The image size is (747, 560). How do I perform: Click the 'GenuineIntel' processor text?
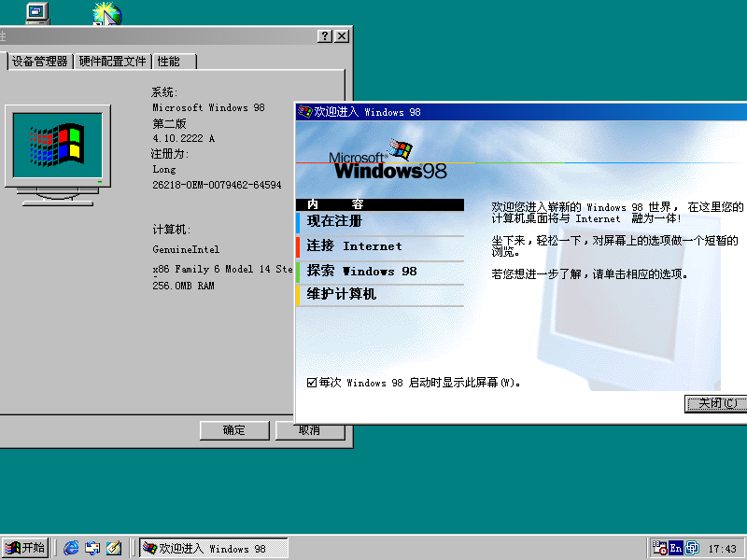pyautogui.click(x=186, y=249)
